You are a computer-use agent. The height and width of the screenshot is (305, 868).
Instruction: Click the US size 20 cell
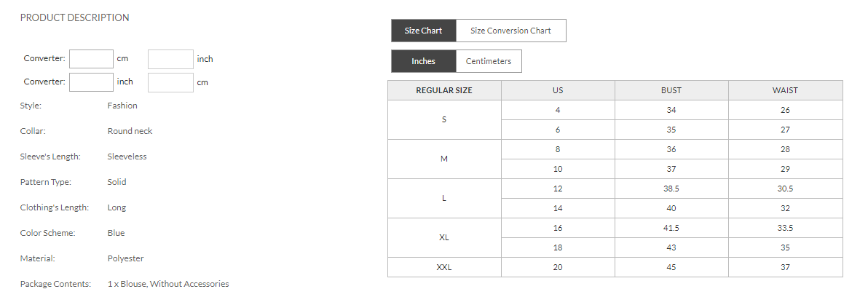click(558, 267)
